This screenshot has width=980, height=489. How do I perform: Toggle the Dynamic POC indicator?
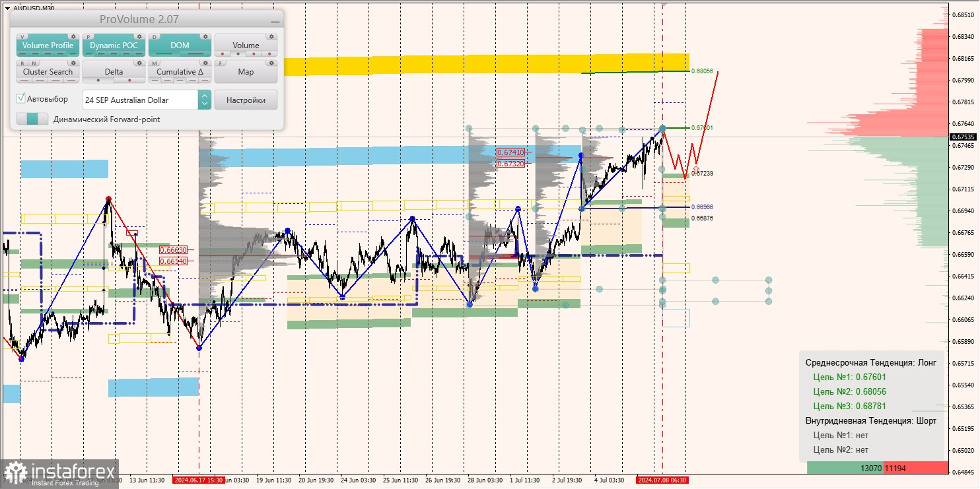(x=114, y=46)
